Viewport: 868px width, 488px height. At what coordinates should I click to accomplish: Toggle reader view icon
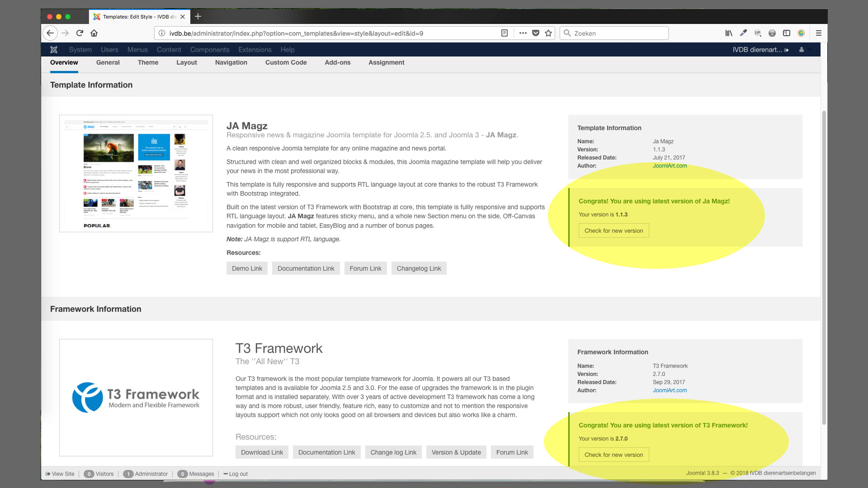[x=505, y=33]
